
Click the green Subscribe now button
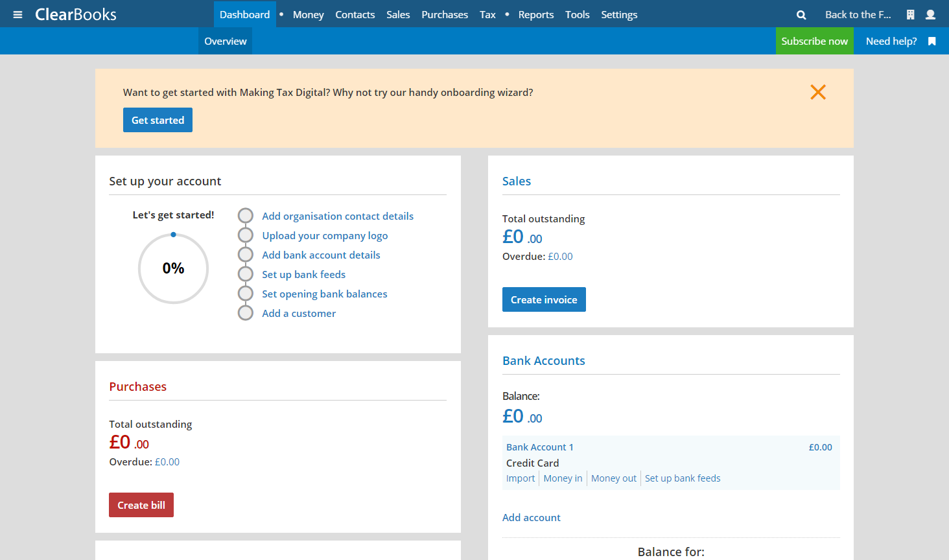tap(814, 41)
